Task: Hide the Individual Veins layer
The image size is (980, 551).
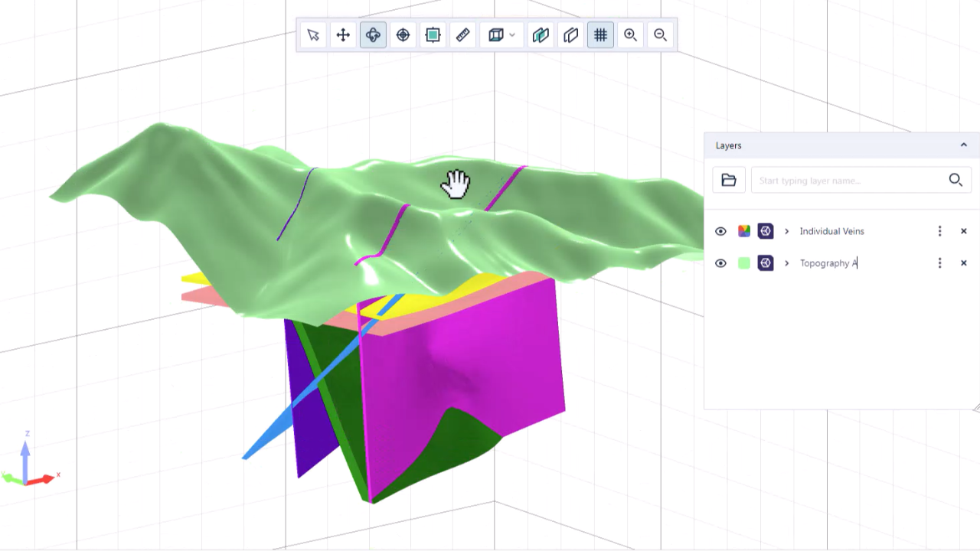Action: (x=720, y=231)
